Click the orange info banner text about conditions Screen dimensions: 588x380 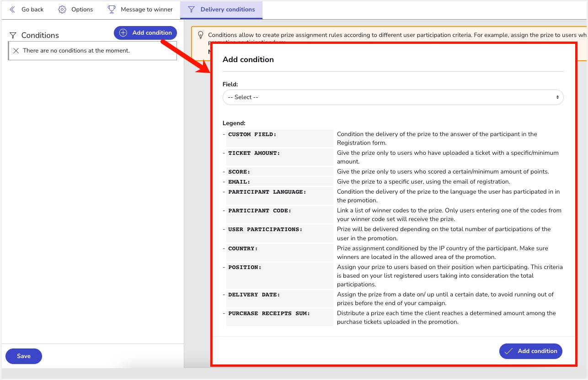[397, 35]
